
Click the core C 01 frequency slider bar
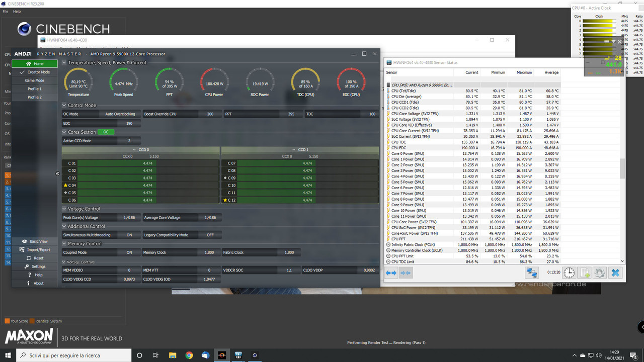(x=147, y=163)
